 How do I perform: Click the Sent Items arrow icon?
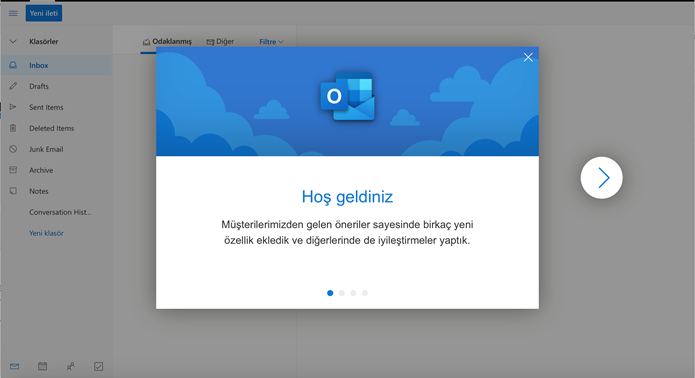[13, 107]
